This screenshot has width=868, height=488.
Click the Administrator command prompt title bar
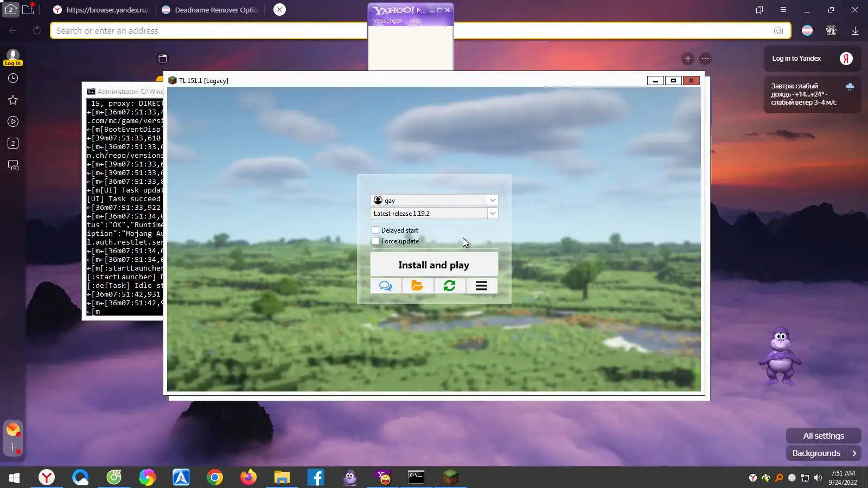(124, 91)
